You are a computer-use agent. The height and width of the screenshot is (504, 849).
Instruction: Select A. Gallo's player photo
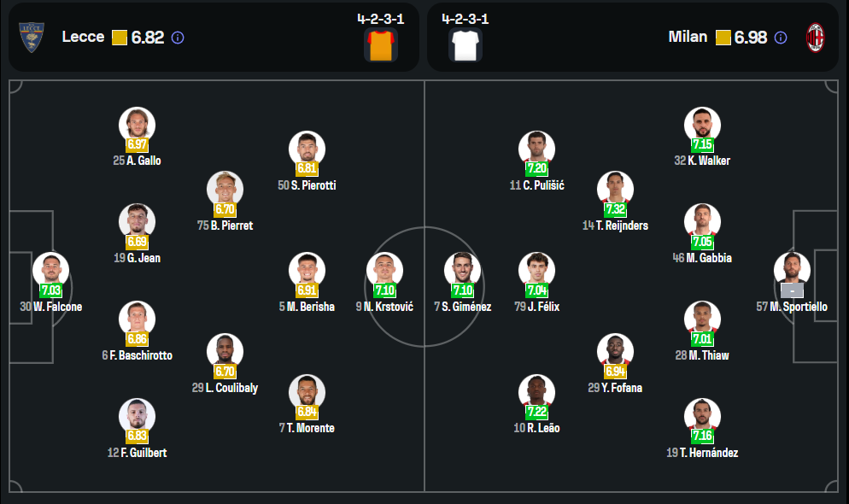(x=137, y=122)
